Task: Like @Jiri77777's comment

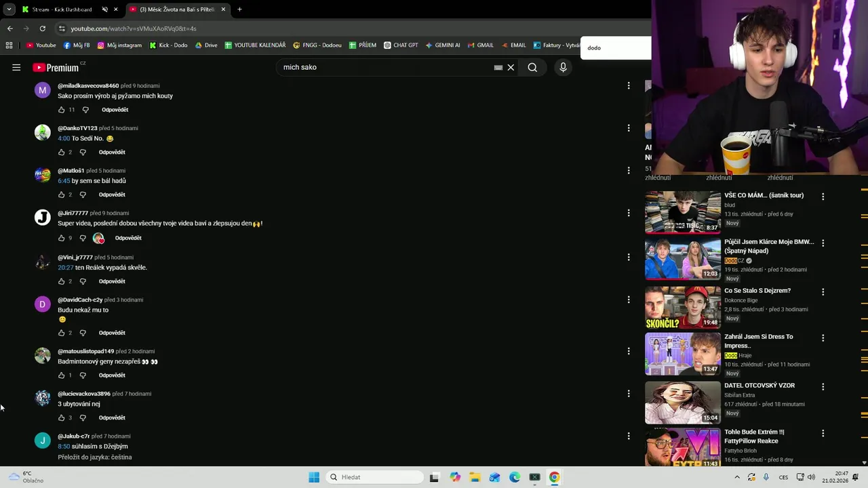Action: click(x=62, y=238)
